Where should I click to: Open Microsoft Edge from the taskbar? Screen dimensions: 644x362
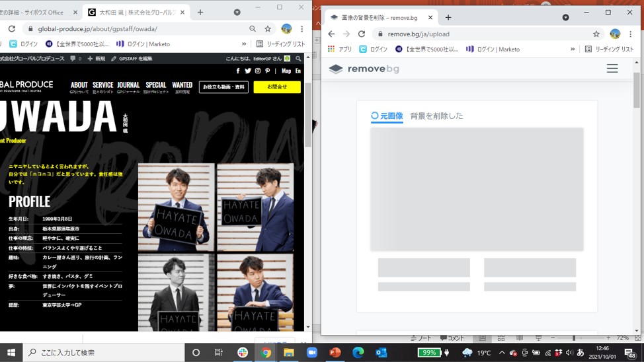[358, 353]
